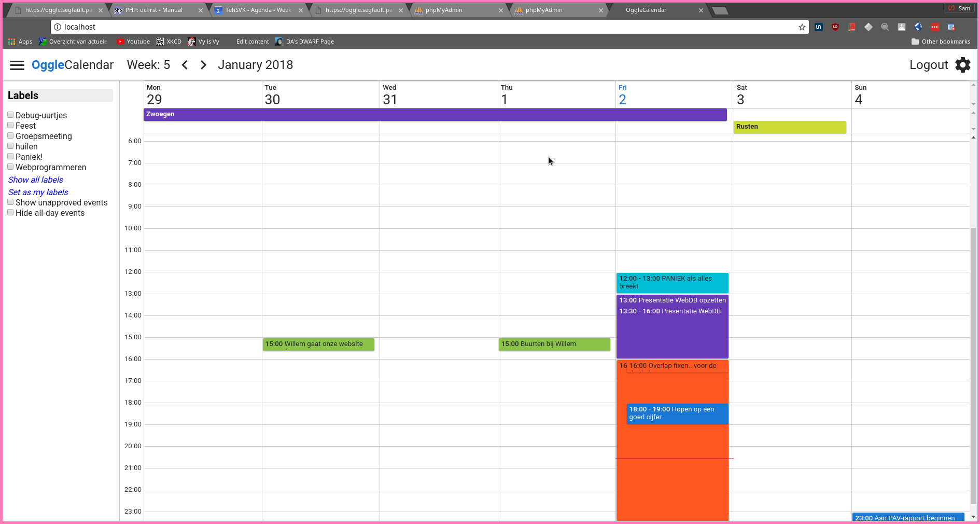Open the purple Zwoegen all-day event
Screen dimensions: 980x524
(x=435, y=114)
